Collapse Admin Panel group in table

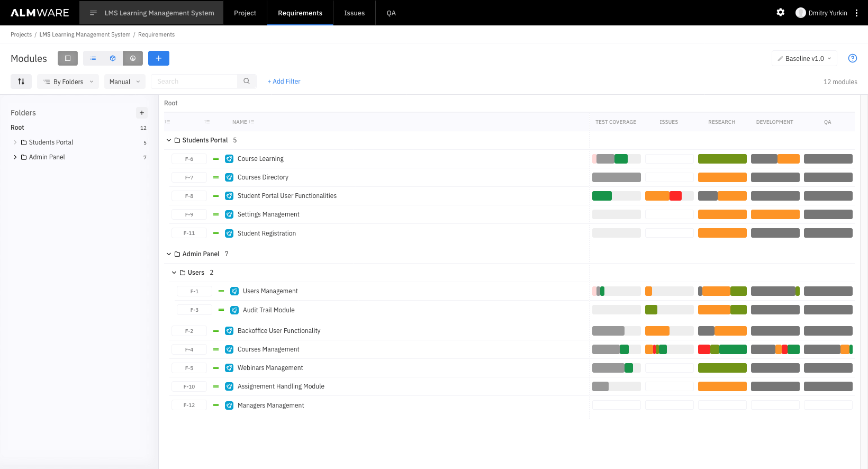(x=169, y=254)
